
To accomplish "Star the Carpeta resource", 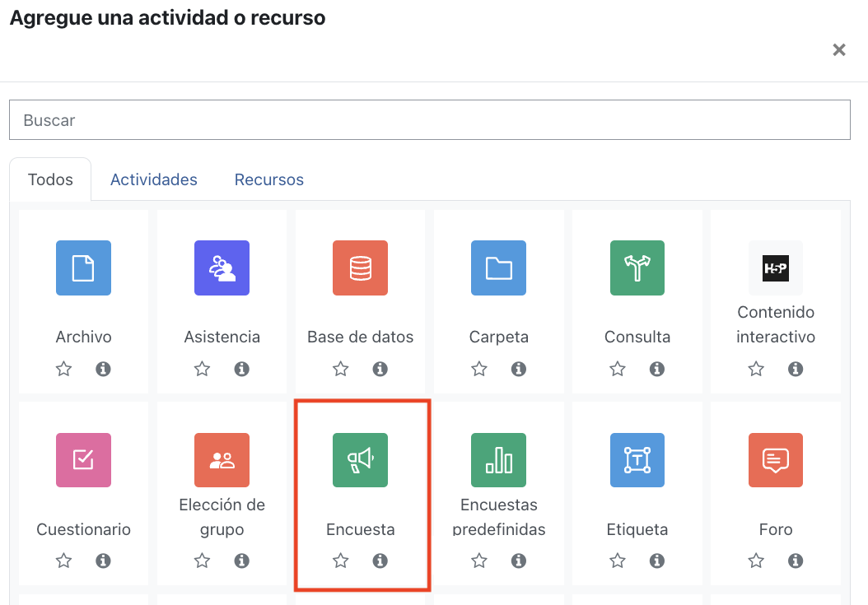I will click(478, 369).
